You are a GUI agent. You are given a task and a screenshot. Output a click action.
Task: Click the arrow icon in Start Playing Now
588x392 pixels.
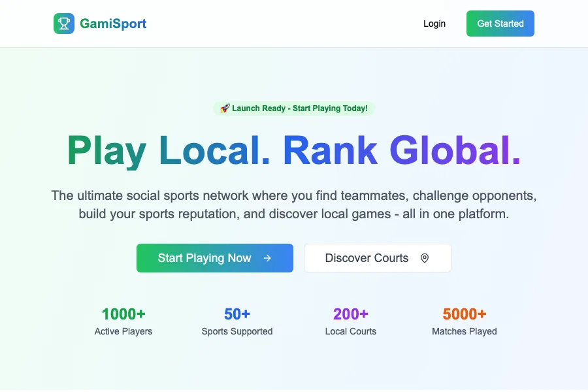coord(267,258)
